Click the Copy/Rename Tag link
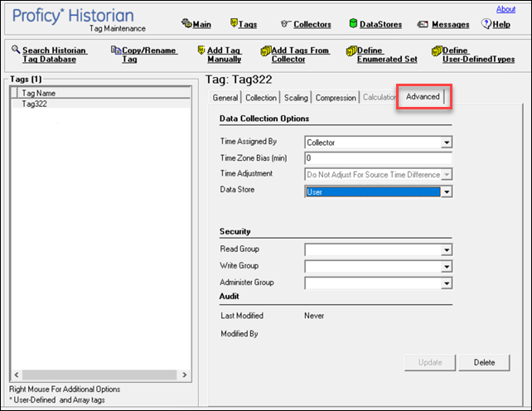The width and height of the screenshot is (532, 411). (x=149, y=55)
